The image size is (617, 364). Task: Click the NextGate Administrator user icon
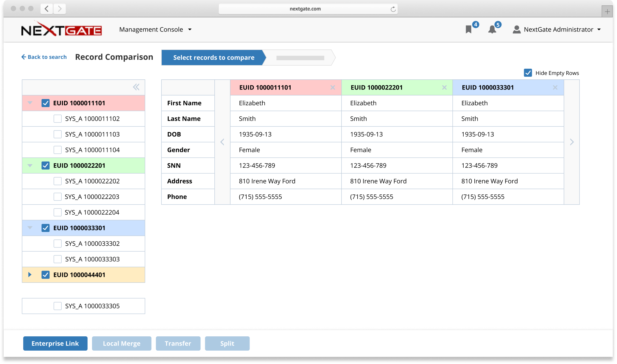coord(517,29)
